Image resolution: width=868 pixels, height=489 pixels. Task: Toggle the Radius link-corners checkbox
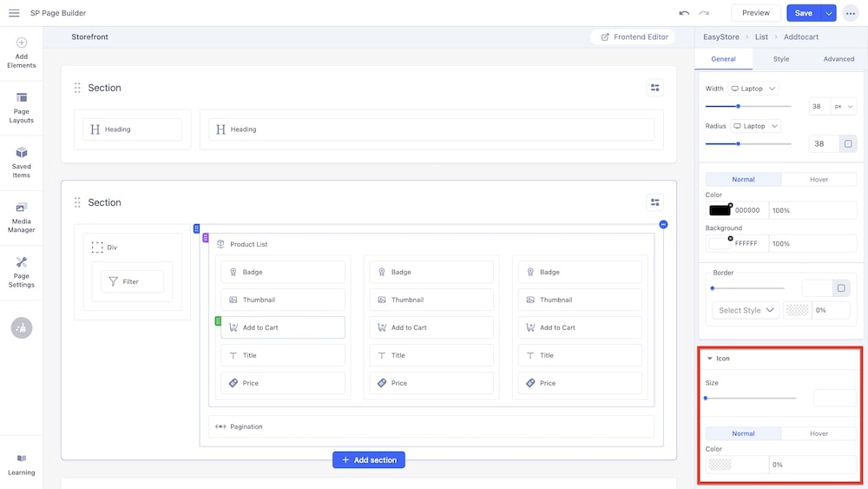(848, 143)
